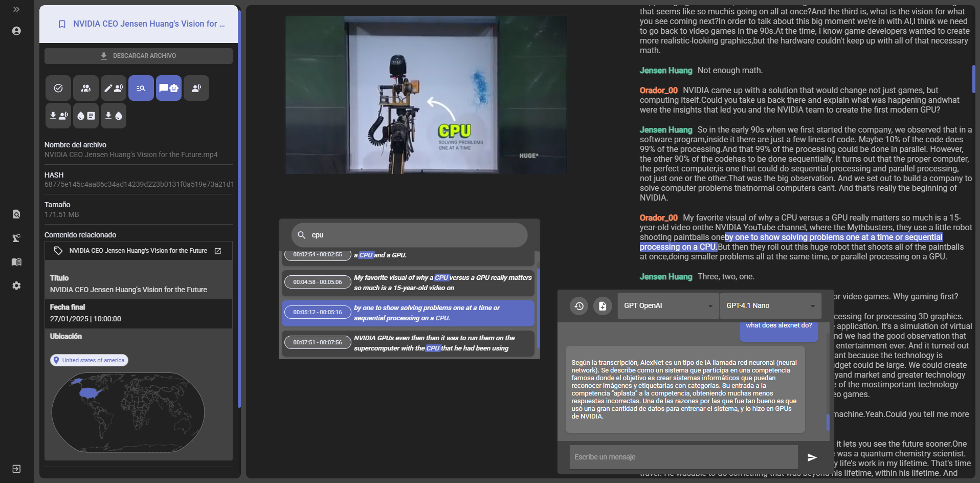The width and height of the screenshot is (980, 483).
Task: Click the magnifier icon in search box
Action: pos(302,235)
